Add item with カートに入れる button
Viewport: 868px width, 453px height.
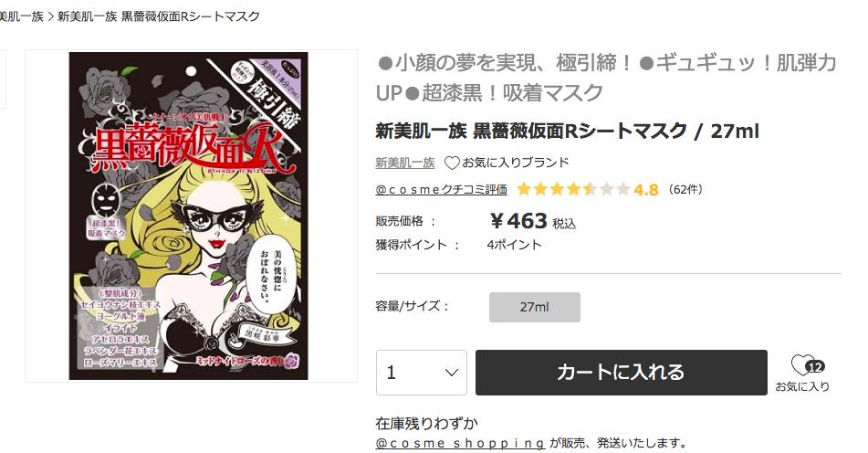click(x=621, y=373)
